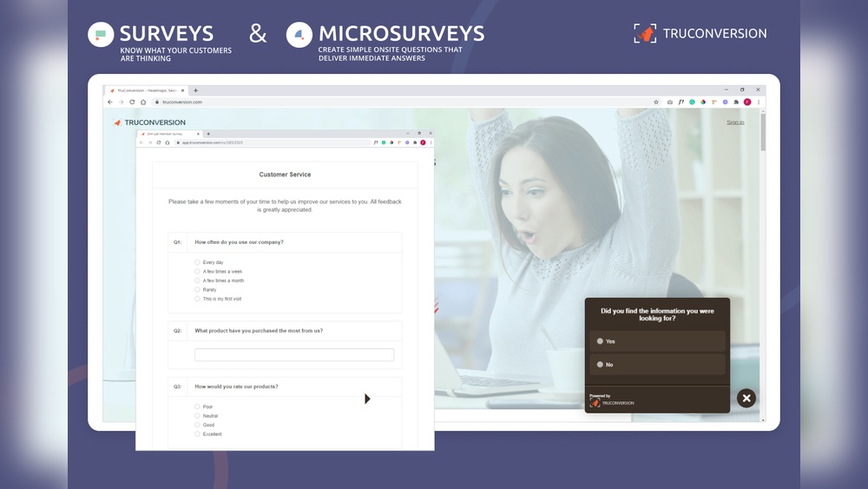The width and height of the screenshot is (868, 489).
Task: Open the puzzle-piece Extensions menu in truconversion.com window
Action: pyautogui.click(x=736, y=102)
